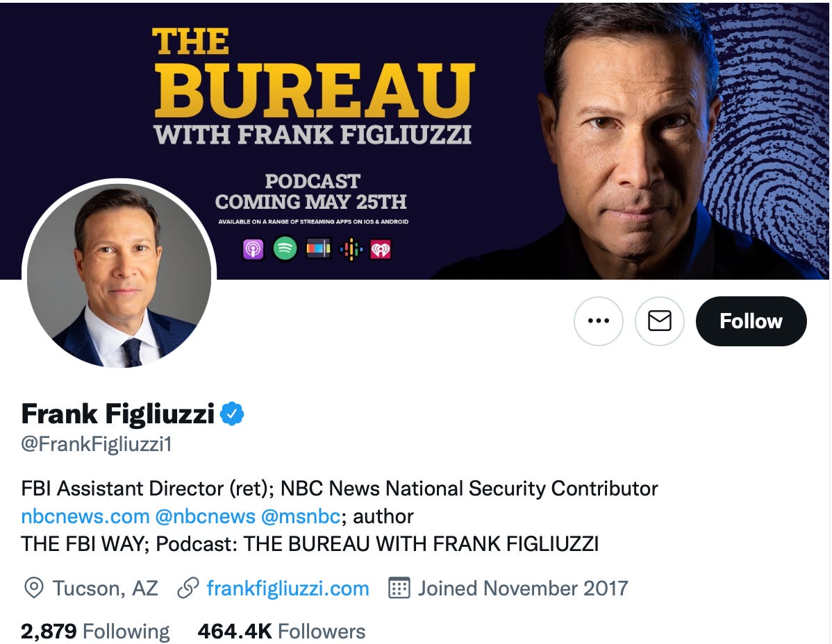
Task: Click the Google Podcasts icon in banner
Action: click(351, 248)
